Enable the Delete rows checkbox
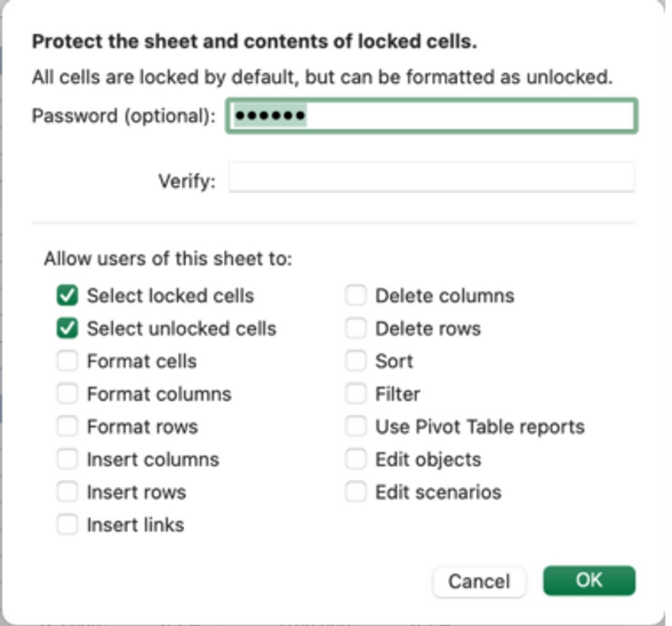The width and height of the screenshot is (672, 626). point(355,329)
